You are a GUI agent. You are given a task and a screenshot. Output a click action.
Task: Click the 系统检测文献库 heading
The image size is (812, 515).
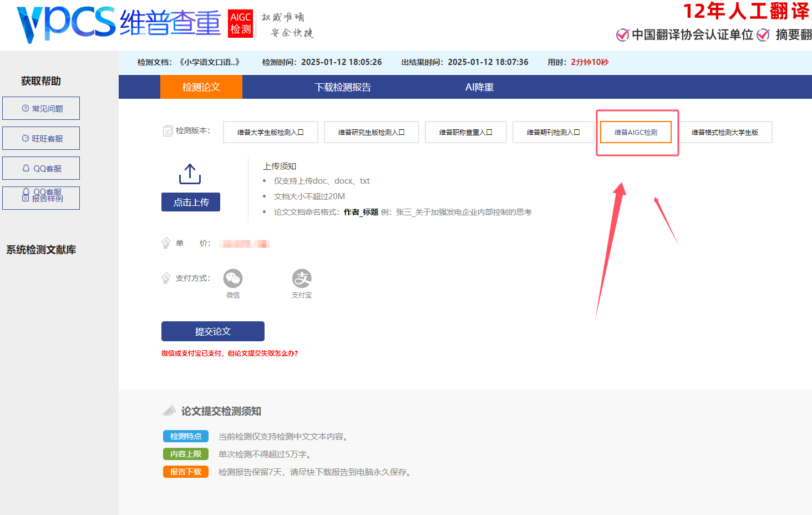41,250
